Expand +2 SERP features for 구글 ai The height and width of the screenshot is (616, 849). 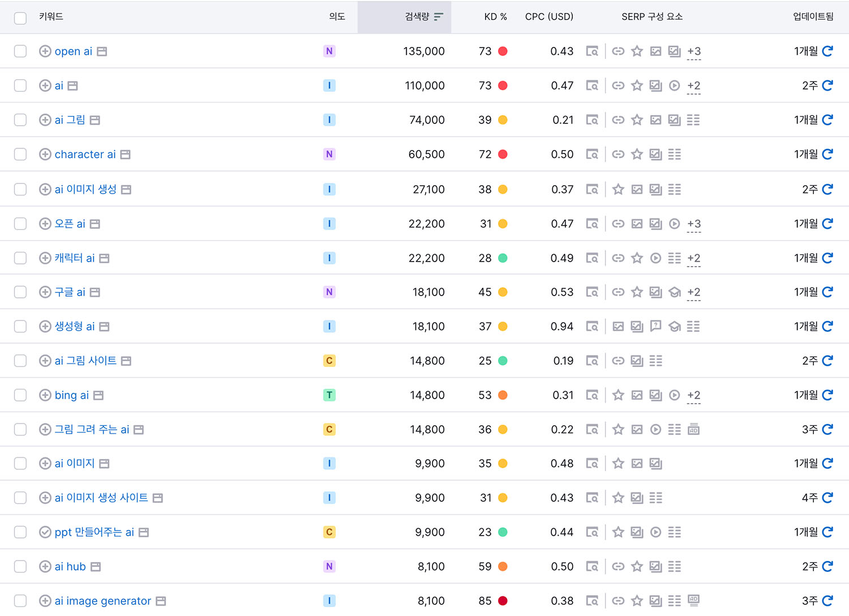click(694, 293)
